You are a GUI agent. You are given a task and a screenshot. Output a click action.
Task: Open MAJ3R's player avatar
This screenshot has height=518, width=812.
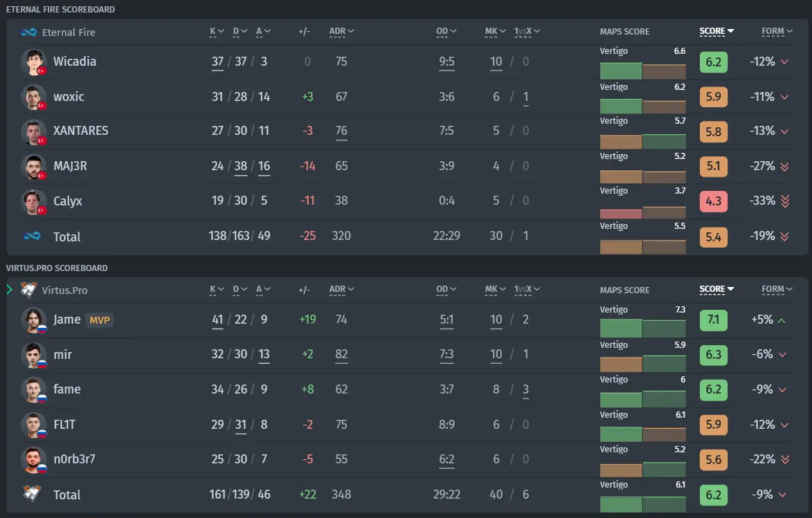point(34,167)
